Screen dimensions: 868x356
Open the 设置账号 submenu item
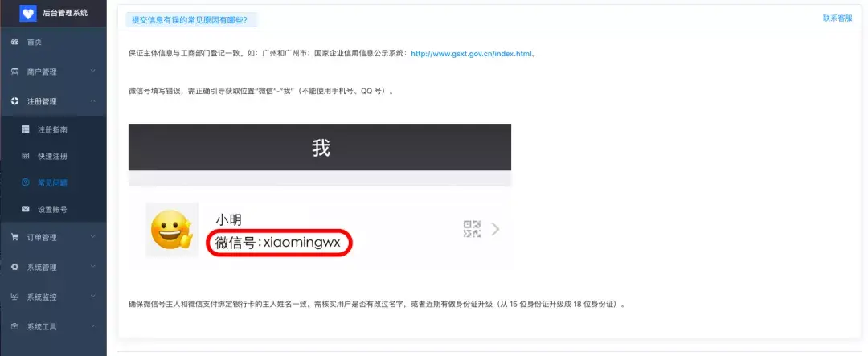(53, 209)
